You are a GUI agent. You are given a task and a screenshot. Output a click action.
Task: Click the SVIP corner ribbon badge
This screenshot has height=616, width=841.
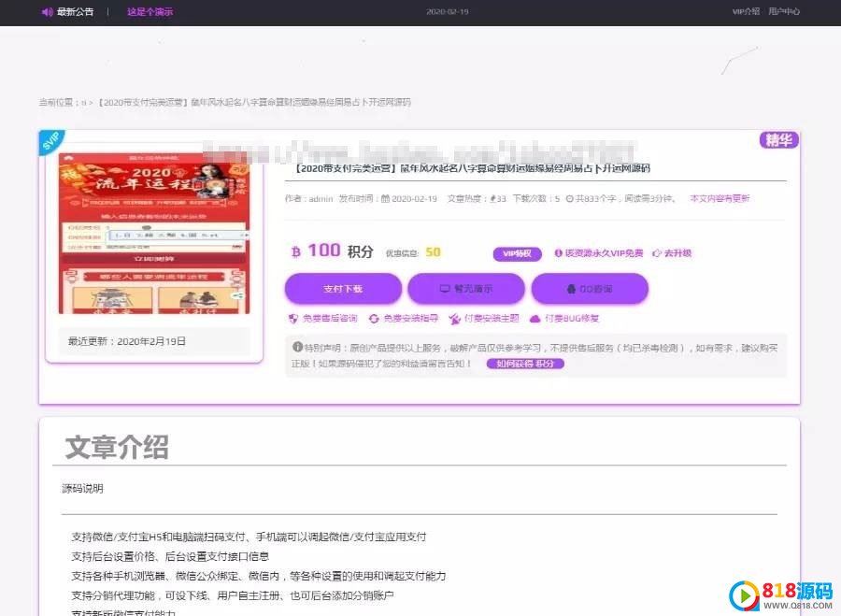pos(51,141)
